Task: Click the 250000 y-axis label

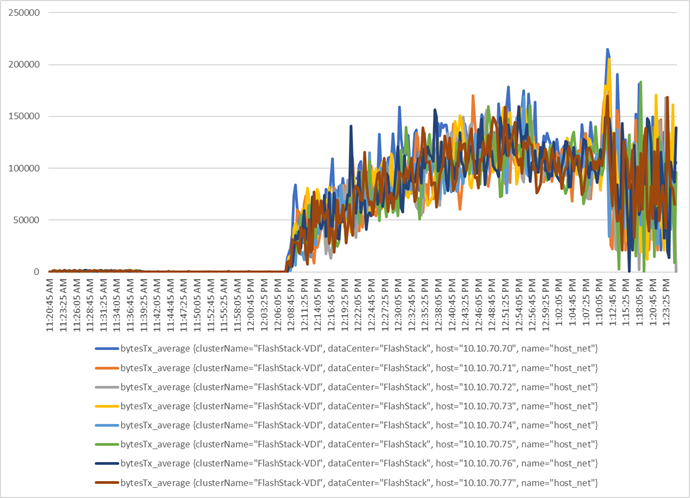Action: (24, 13)
